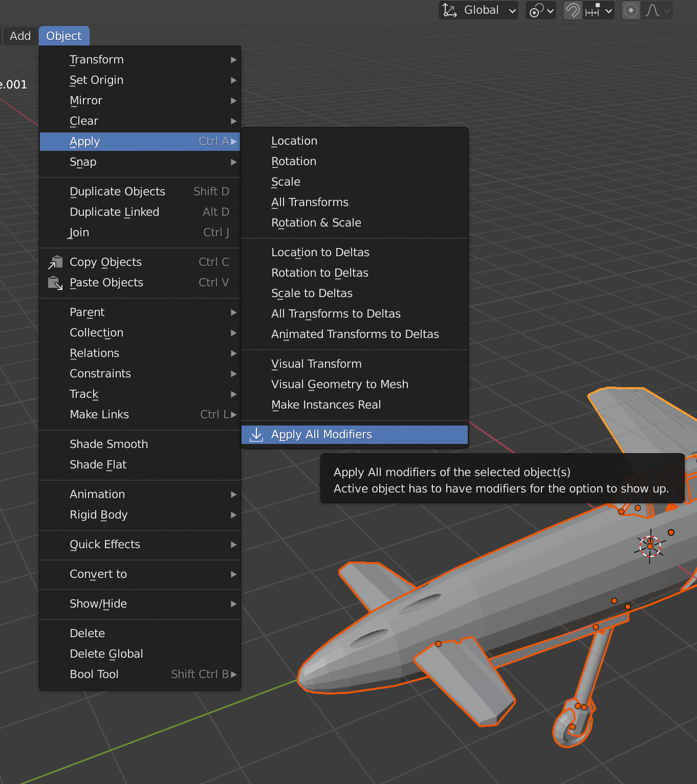Click the Copy Objects icon entry

click(140, 262)
